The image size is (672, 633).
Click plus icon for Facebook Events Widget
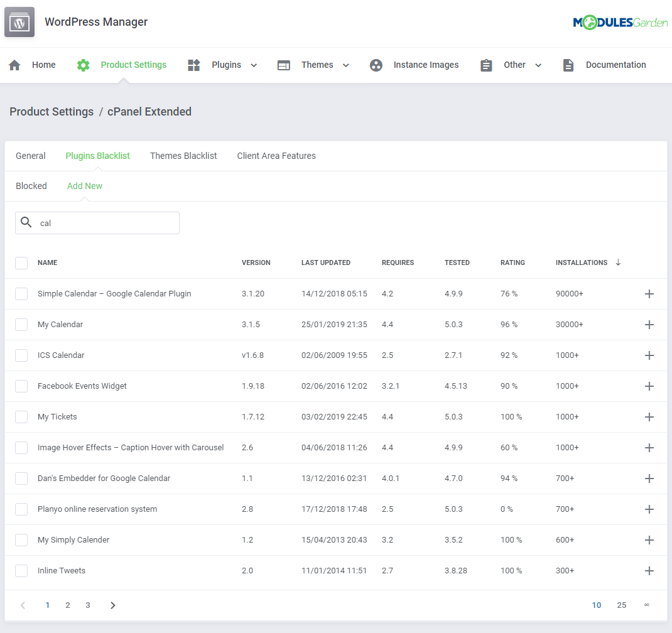(649, 386)
